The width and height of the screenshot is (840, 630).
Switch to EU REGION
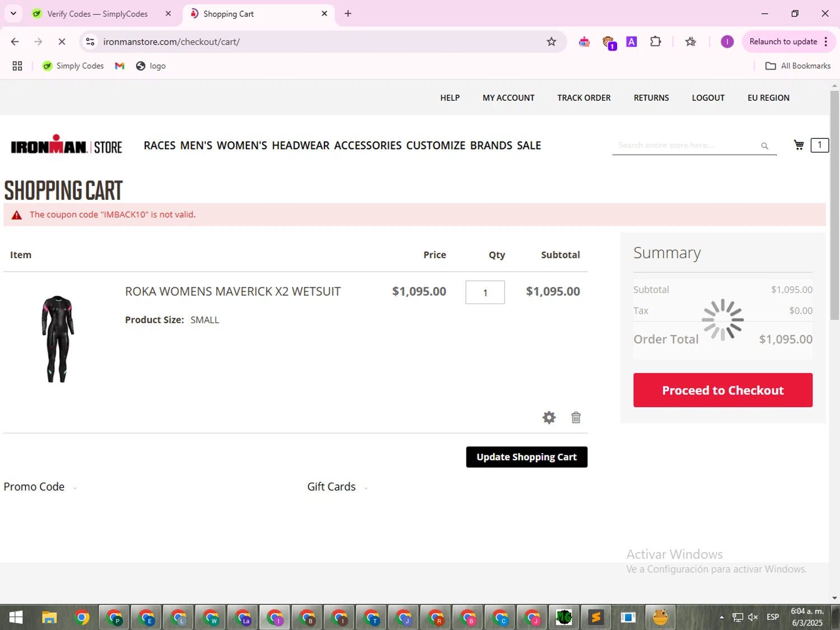pos(768,97)
